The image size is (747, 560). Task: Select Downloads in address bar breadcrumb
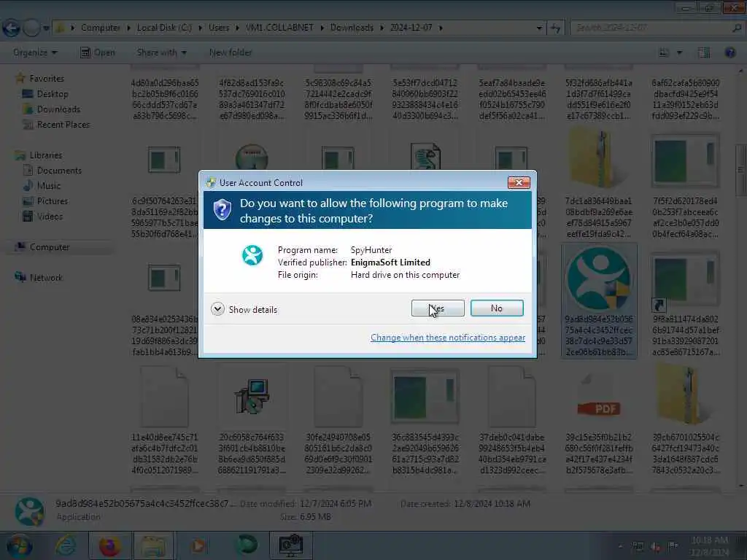[x=352, y=28]
